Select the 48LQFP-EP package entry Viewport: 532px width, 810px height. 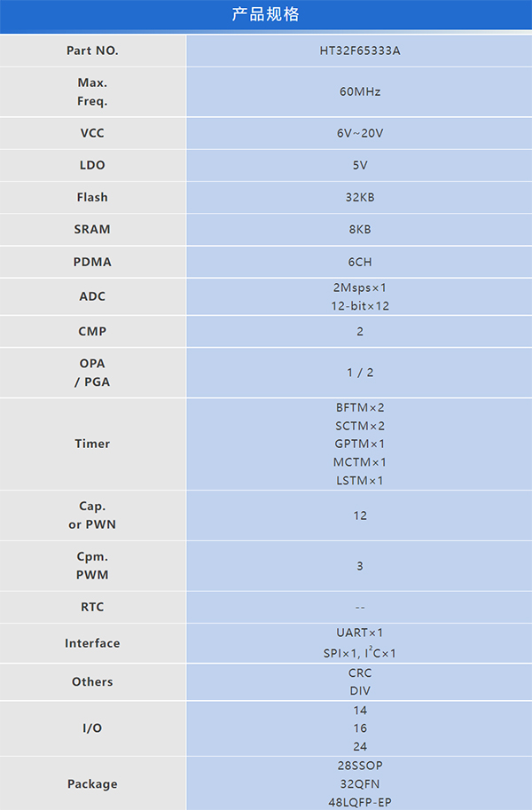pos(359,802)
